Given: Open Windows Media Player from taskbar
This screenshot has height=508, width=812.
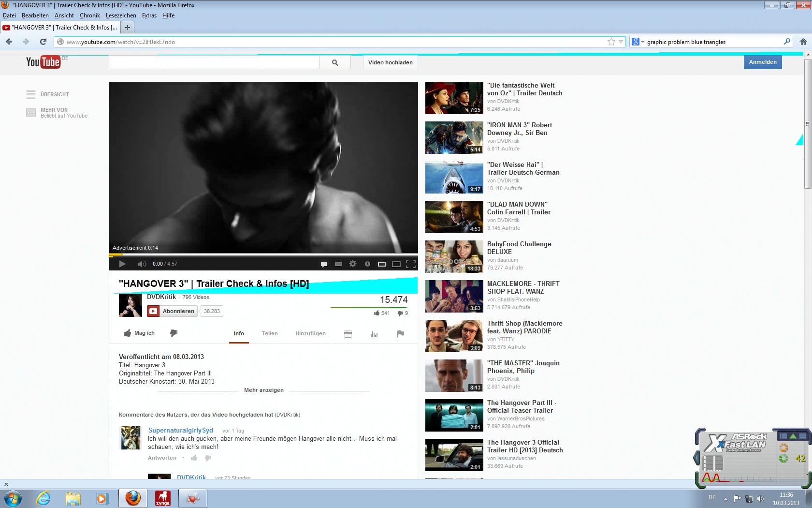Looking at the screenshot, I should coord(102,498).
